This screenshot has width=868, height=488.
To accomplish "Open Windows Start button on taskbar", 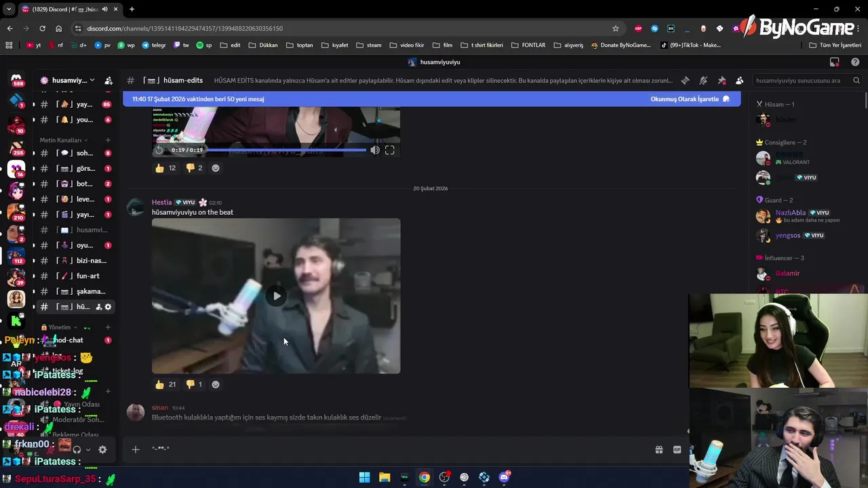I will tap(364, 477).
